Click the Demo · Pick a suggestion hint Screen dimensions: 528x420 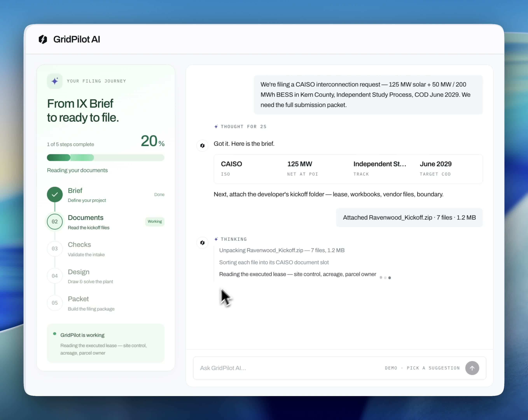tap(422, 368)
